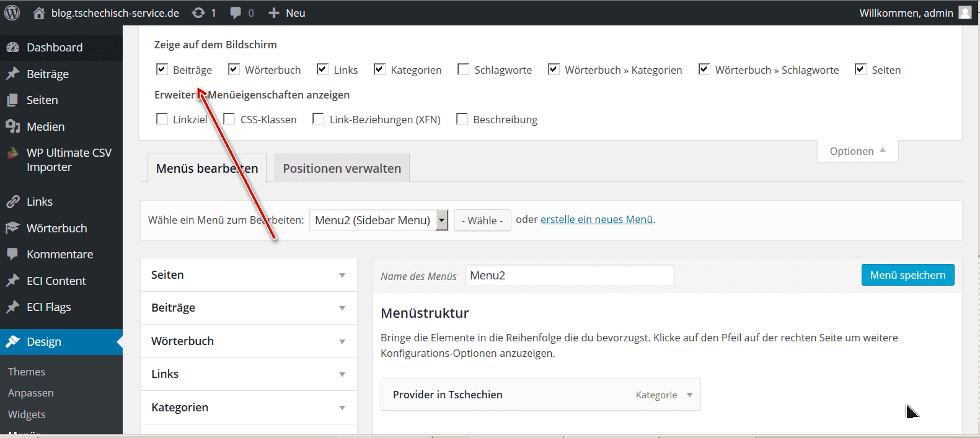
Task: Enable the CSS-Klassen checkbox
Action: [x=229, y=118]
